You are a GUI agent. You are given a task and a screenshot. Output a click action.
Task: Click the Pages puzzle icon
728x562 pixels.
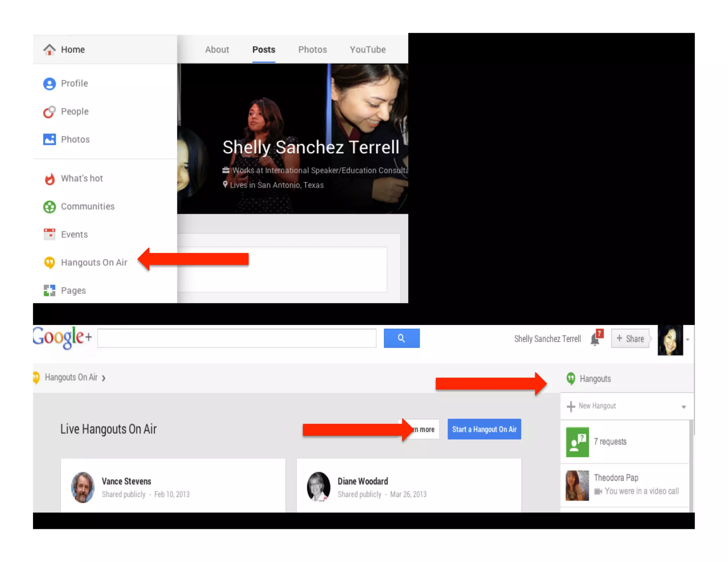point(49,290)
